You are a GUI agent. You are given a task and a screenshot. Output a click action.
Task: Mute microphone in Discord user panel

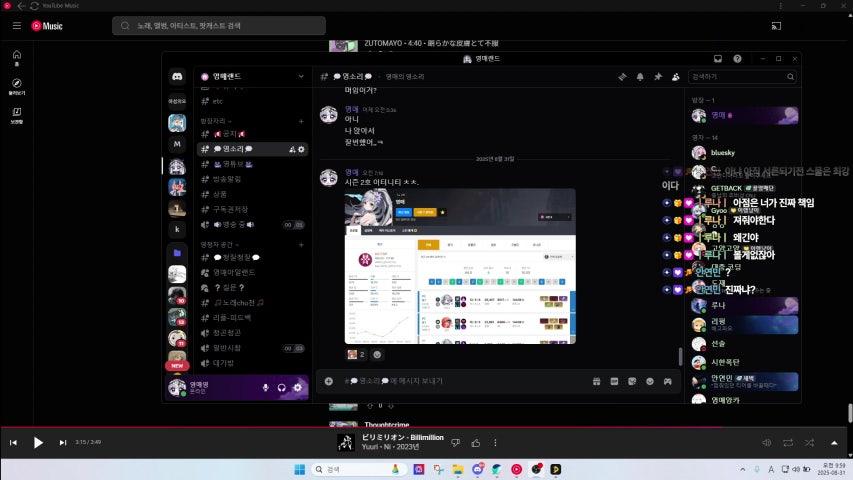pyautogui.click(x=265, y=387)
